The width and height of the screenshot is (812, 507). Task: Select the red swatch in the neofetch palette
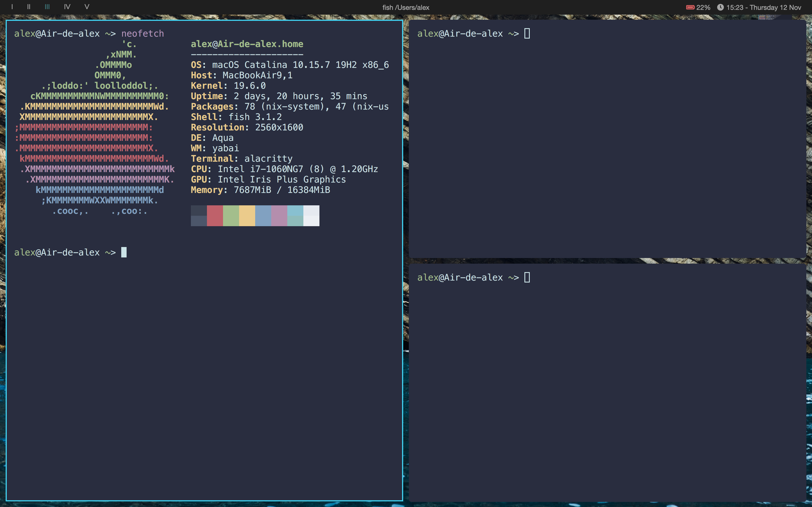[x=215, y=215]
